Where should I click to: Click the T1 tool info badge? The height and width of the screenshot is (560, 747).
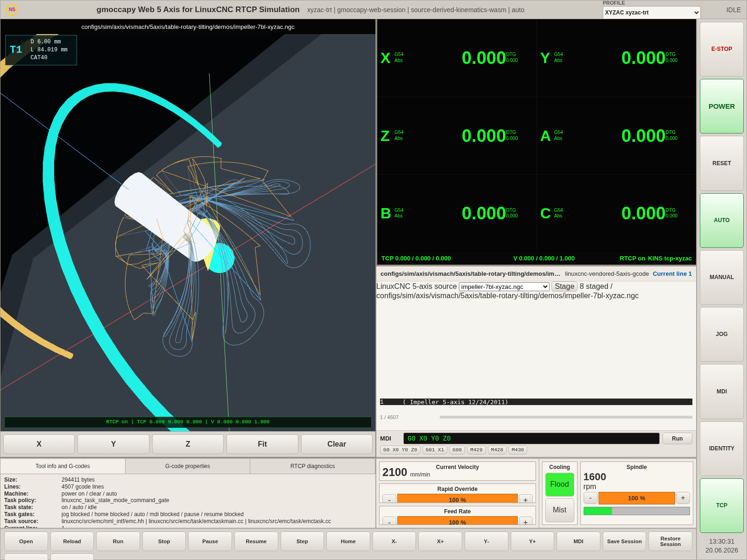point(41,50)
